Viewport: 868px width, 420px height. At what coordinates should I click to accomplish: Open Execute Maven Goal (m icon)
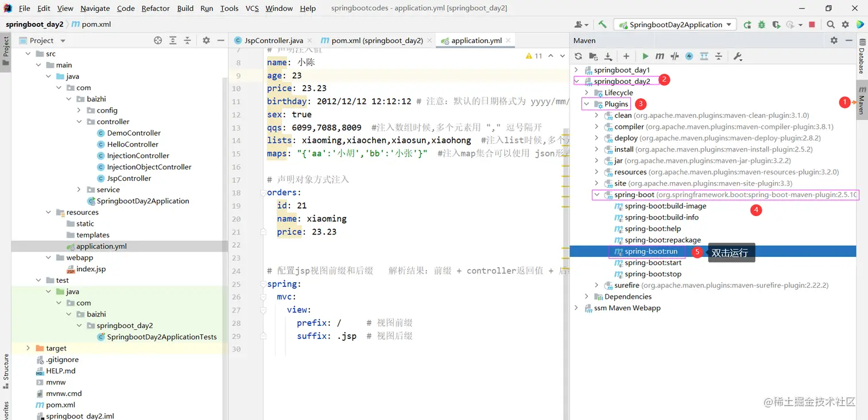(x=660, y=56)
